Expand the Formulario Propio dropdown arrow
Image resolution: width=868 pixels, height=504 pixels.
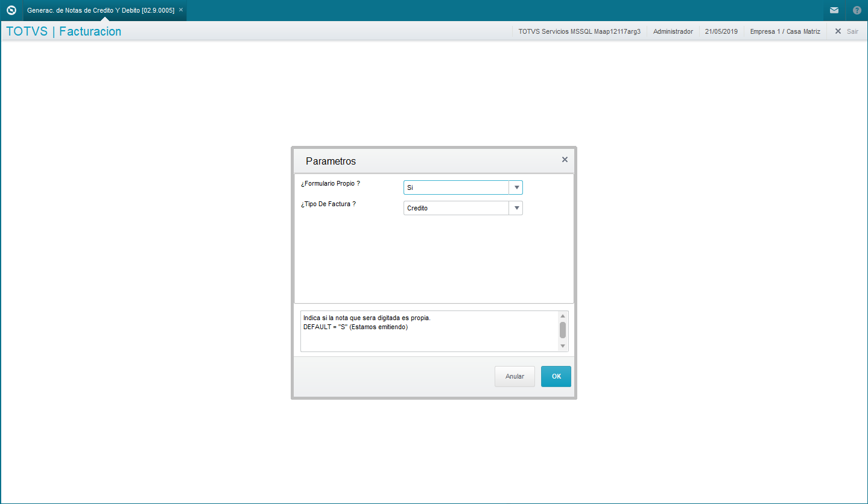point(516,187)
